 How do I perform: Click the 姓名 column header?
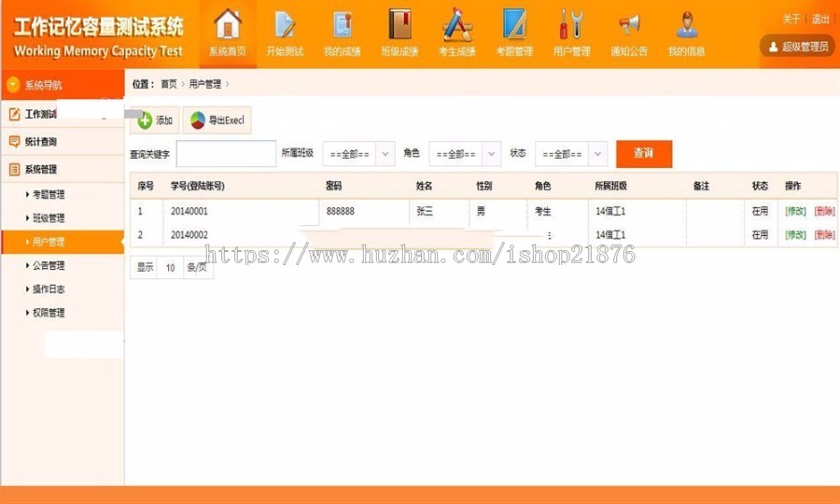pos(425,186)
